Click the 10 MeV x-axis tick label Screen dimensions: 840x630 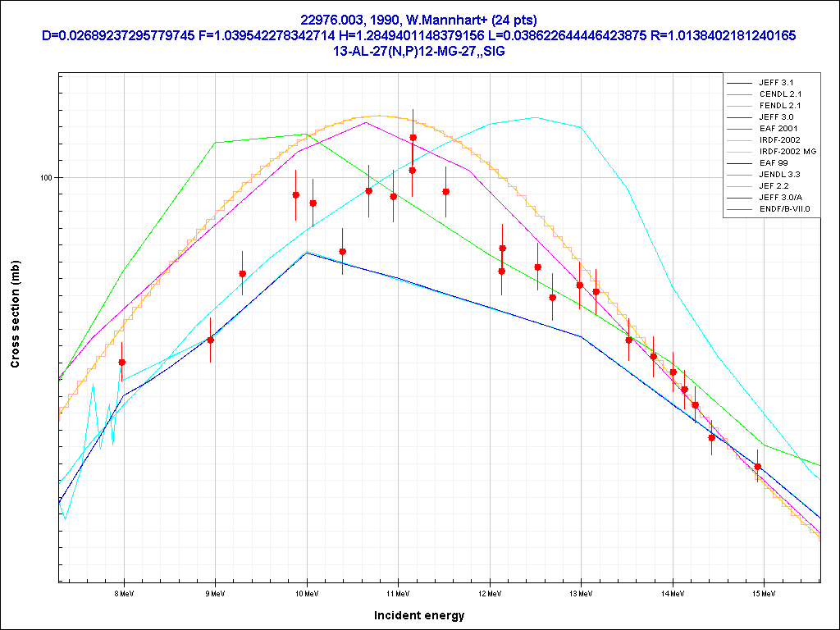307,592
